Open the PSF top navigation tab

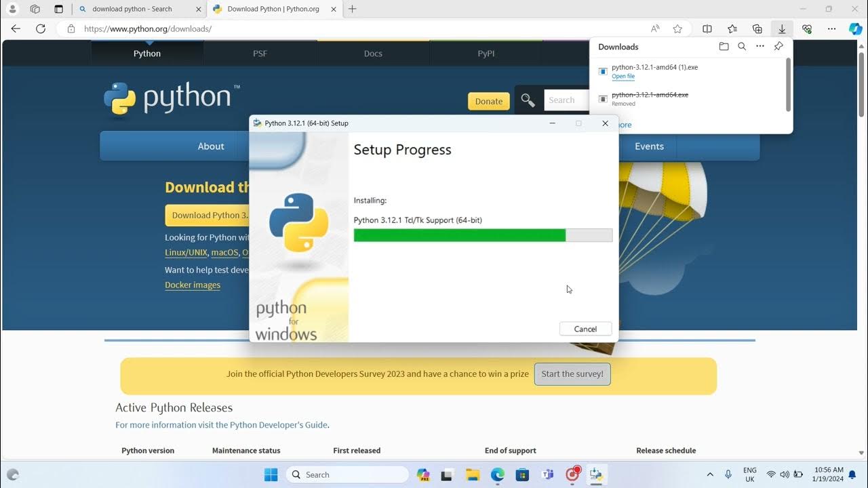(x=260, y=54)
